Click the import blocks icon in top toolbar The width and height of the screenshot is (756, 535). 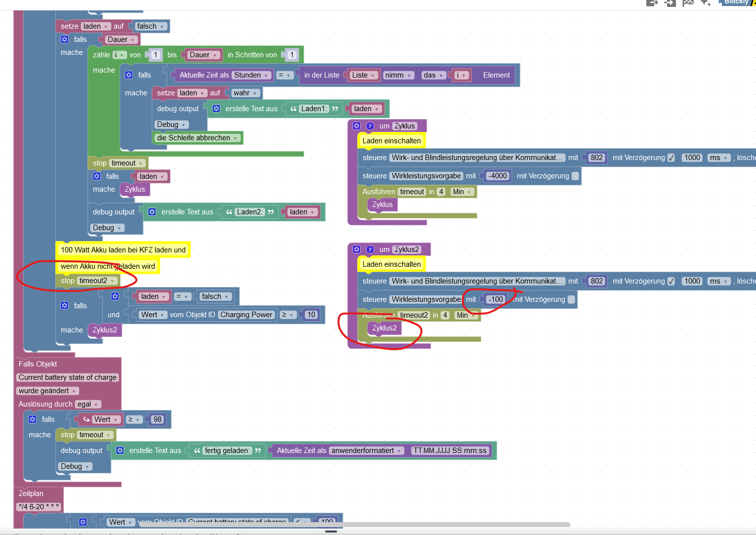(670, 2)
